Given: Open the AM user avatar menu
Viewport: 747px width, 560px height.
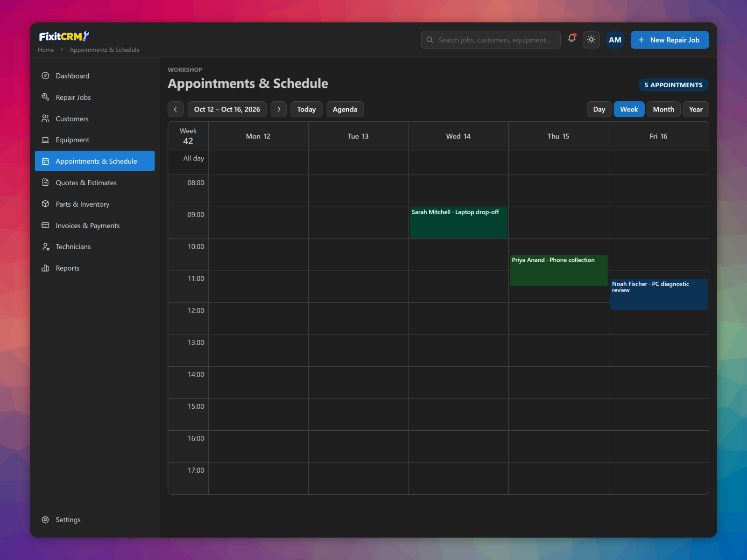Looking at the screenshot, I should click(x=615, y=40).
